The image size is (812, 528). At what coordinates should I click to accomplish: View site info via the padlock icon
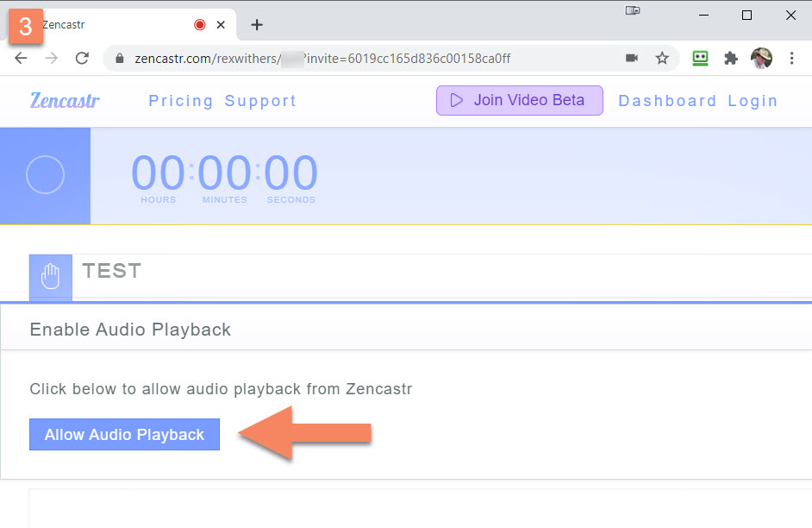point(120,58)
